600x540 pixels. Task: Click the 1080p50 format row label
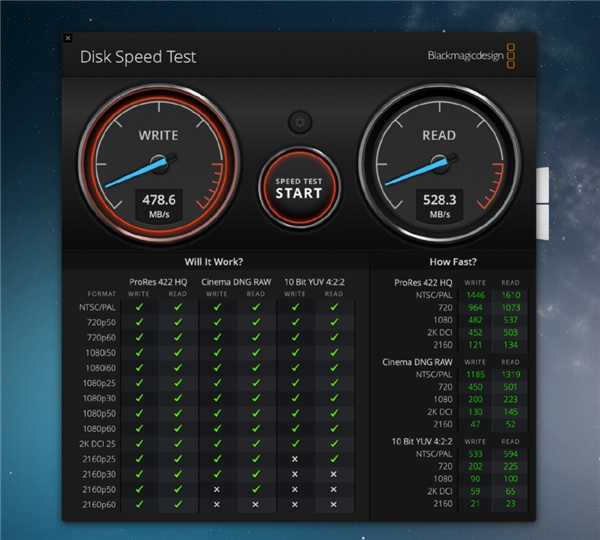point(99,414)
